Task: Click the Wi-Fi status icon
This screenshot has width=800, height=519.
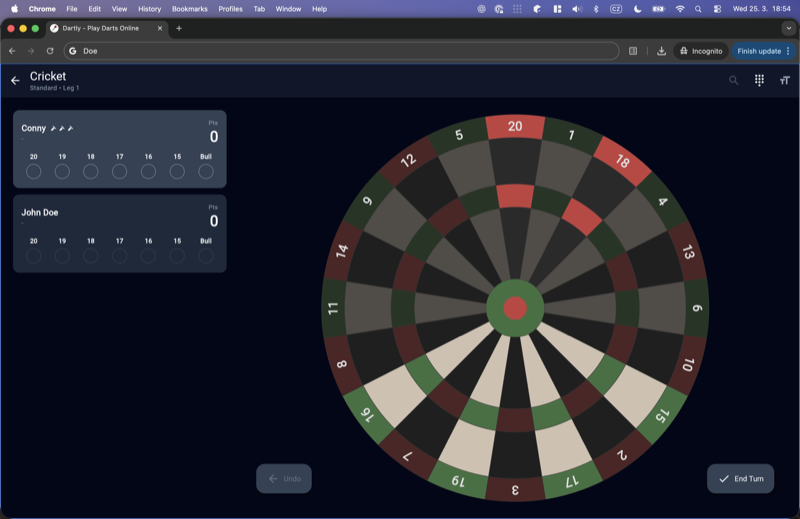Action: tap(680, 9)
